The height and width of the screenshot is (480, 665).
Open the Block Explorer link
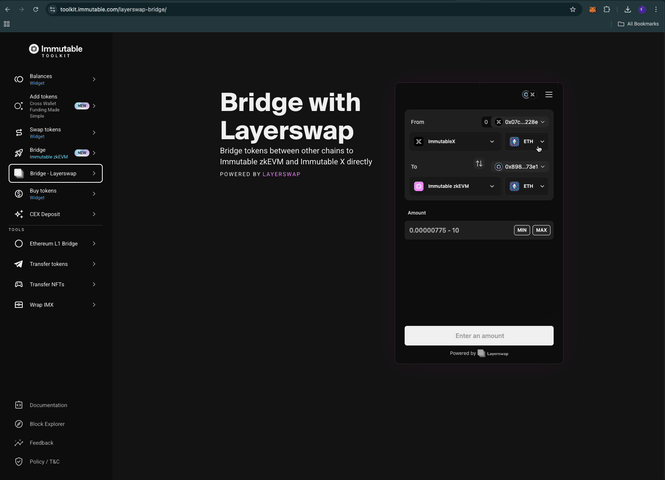tap(47, 424)
